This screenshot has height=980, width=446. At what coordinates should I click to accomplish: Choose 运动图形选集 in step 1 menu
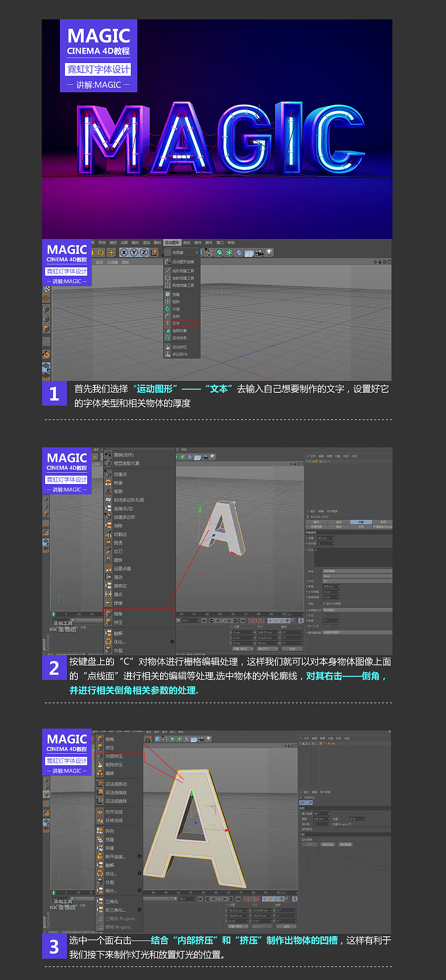tap(182, 262)
